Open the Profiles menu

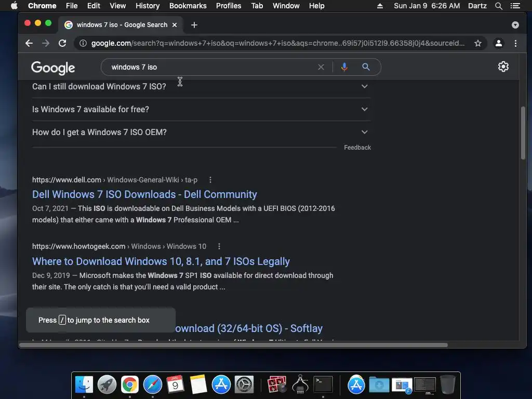[229, 6]
